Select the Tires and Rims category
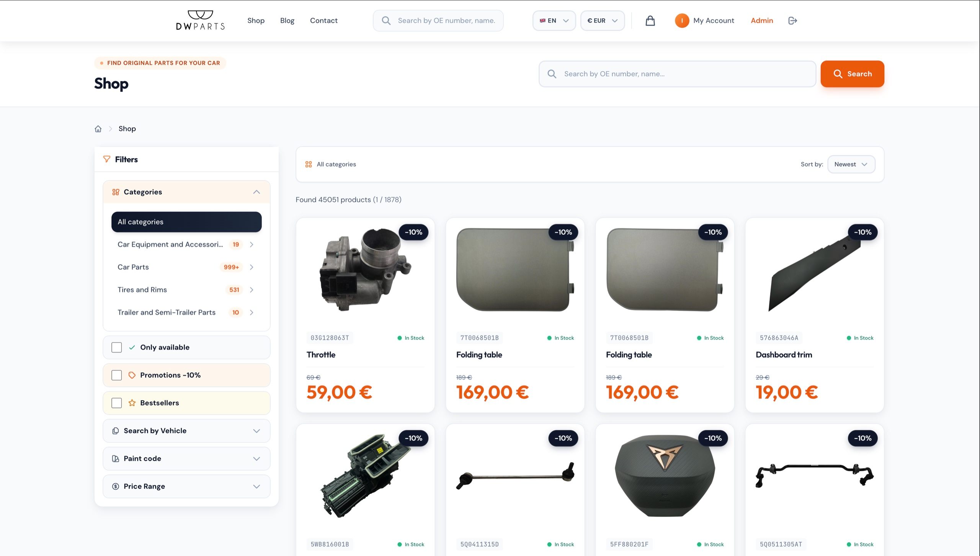The height and width of the screenshot is (556, 980). [142, 290]
